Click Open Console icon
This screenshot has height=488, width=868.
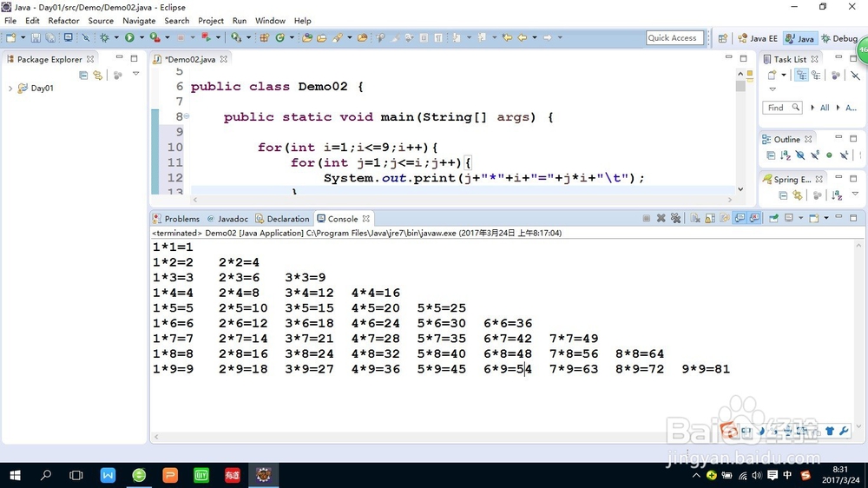pyautogui.click(x=814, y=218)
